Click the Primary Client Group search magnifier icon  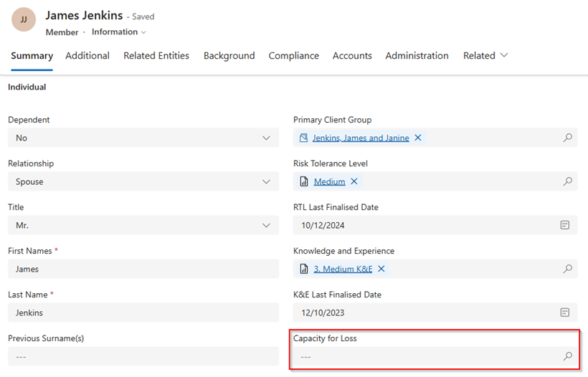[x=567, y=138]
